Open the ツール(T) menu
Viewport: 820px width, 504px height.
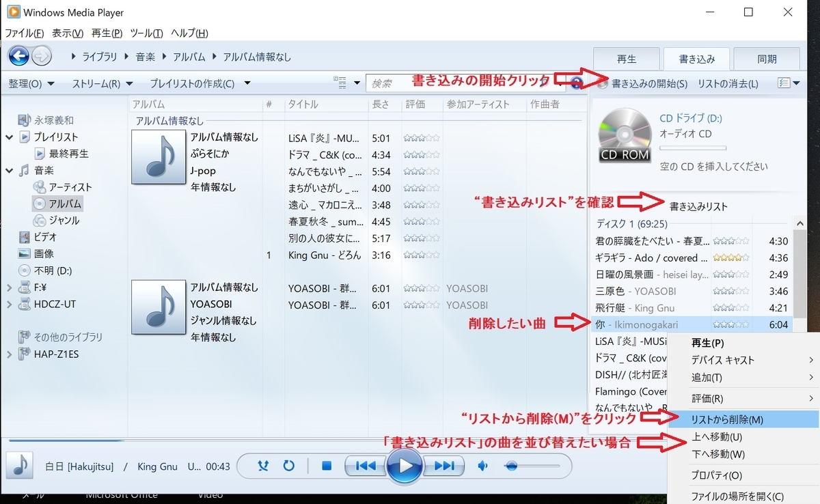[145, 33]
